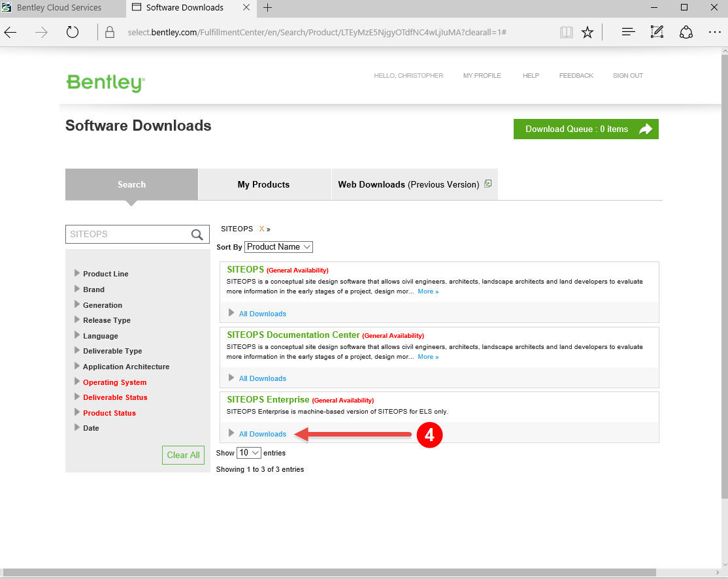
Task: Open the Search tab
Action: [x=131, y=184]
